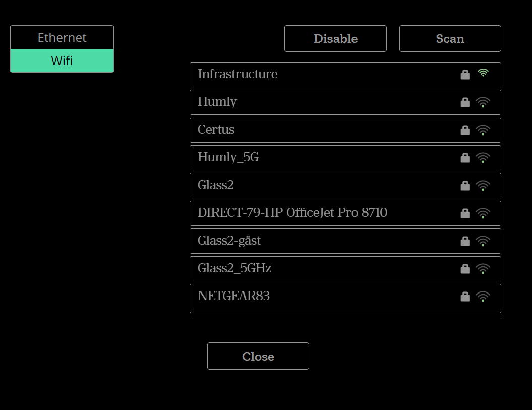Select the Glass2-gäst network name
The image size is (532, 410).
click(x=229, y=241)
